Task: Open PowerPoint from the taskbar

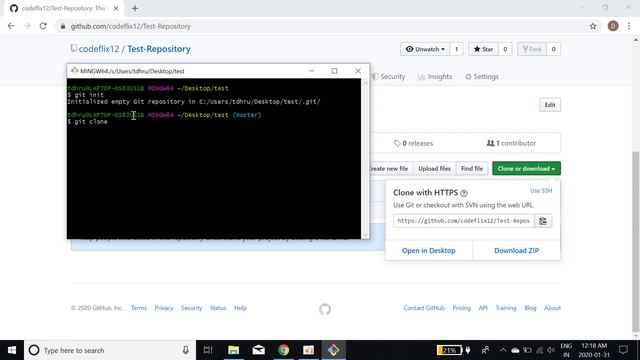Action: [x=309, y=350]
